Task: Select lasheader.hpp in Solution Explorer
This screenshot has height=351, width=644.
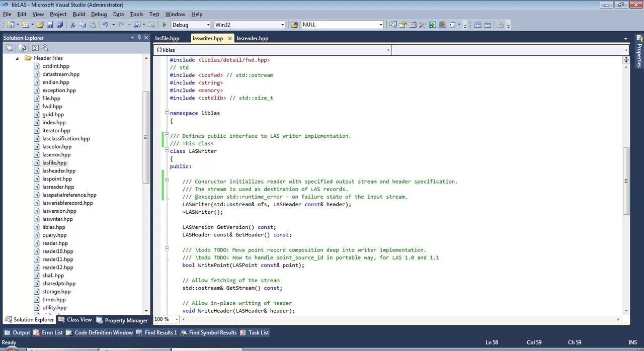Action: [x=59, y=171]
